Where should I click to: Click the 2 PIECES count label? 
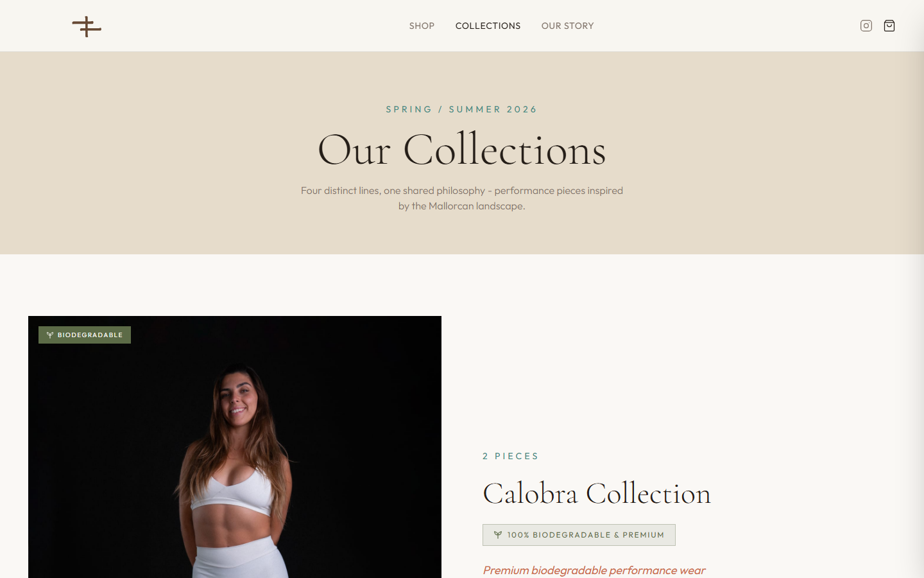point(511,456)
